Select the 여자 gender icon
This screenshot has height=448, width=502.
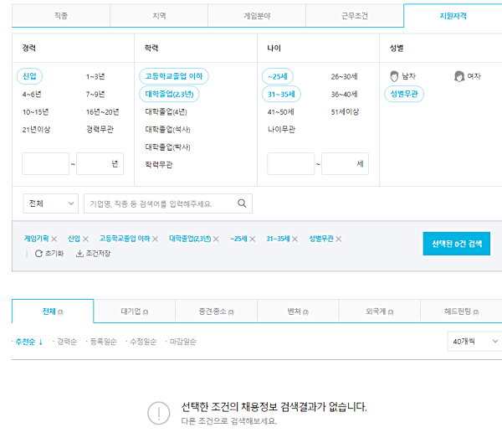click(x=459, y=76)
